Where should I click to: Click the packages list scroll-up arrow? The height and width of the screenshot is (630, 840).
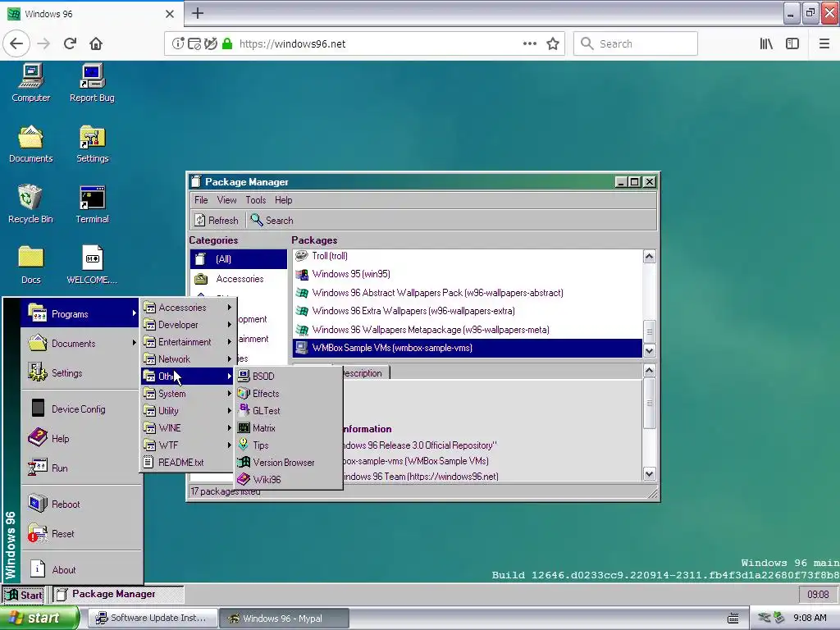(650, 257)
